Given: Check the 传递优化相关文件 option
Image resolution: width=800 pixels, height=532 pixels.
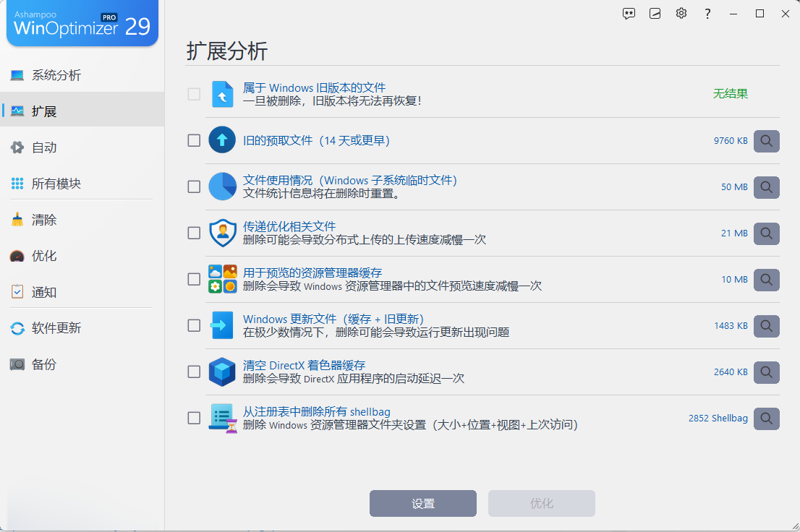Looking at the screenshot, I should (x=194, y=233).
